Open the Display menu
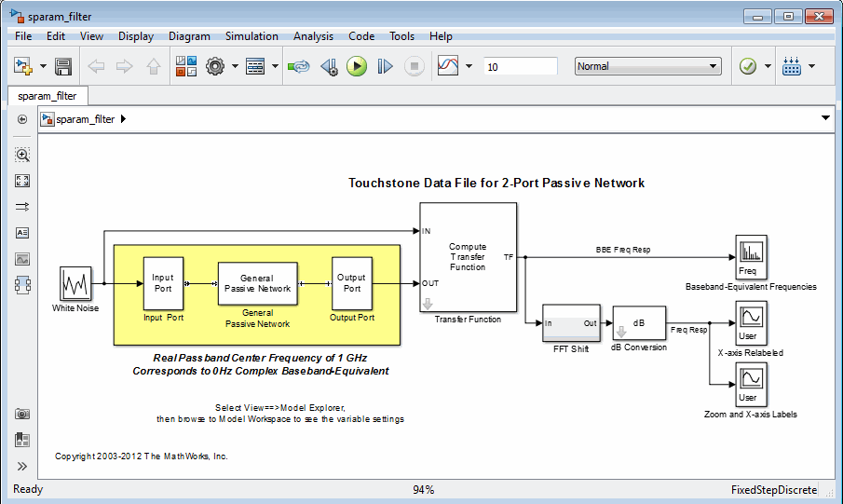This screenshot has height=504, width=843. coord(136,36)
